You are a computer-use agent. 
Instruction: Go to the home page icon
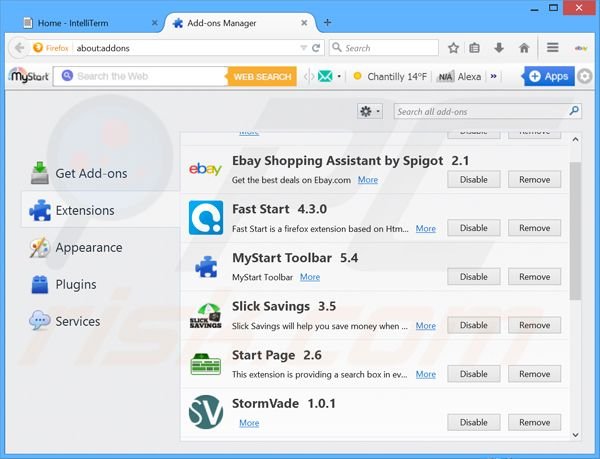click(524, 48)
